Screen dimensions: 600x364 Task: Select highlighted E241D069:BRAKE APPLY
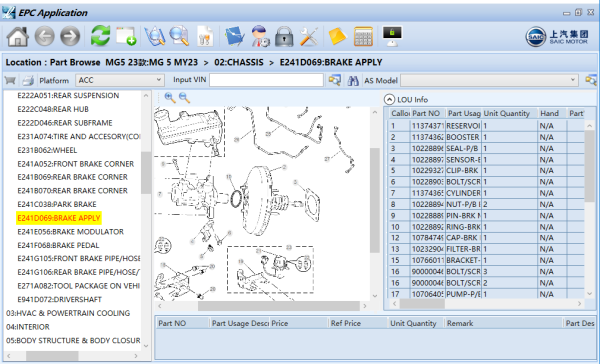point(59,218)
